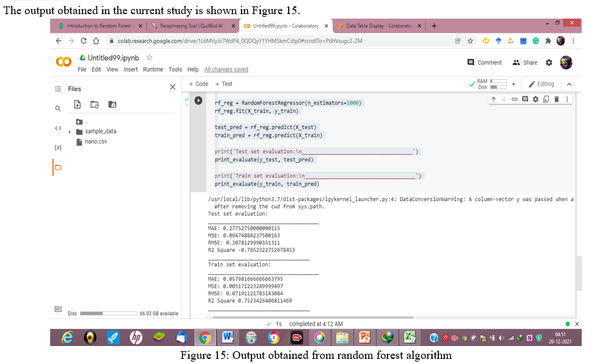Open the Editing mode dropdown
Viewport: 592px width, 364px height.
pos(541,84)
